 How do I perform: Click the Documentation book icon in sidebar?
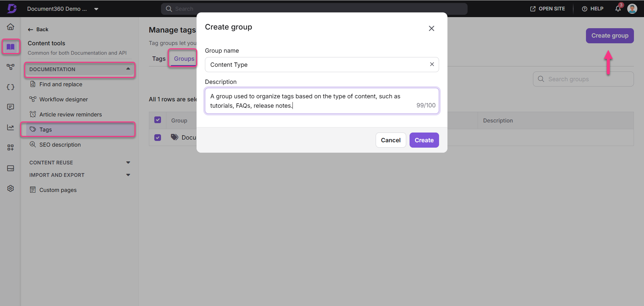(x=11, y=47)
